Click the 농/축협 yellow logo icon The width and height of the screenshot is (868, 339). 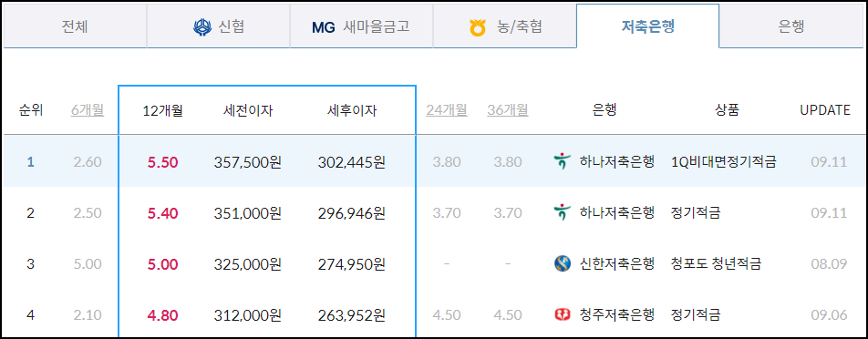point(478,27)
